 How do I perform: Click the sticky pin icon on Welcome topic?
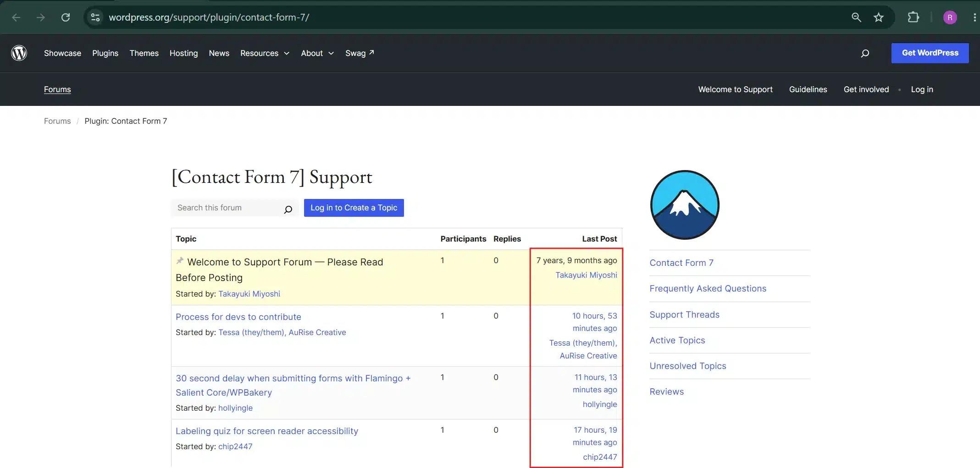(x=180, y=261)
